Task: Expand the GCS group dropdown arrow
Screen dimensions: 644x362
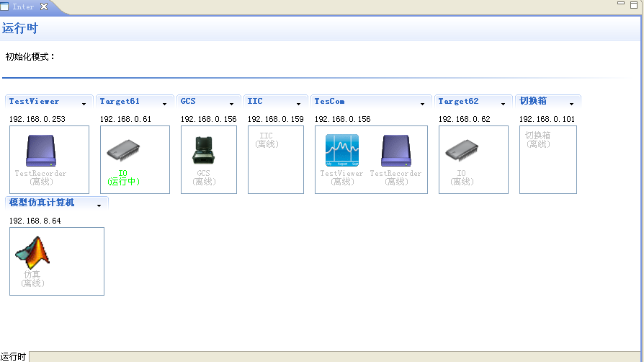Action: tap(232, 104)
